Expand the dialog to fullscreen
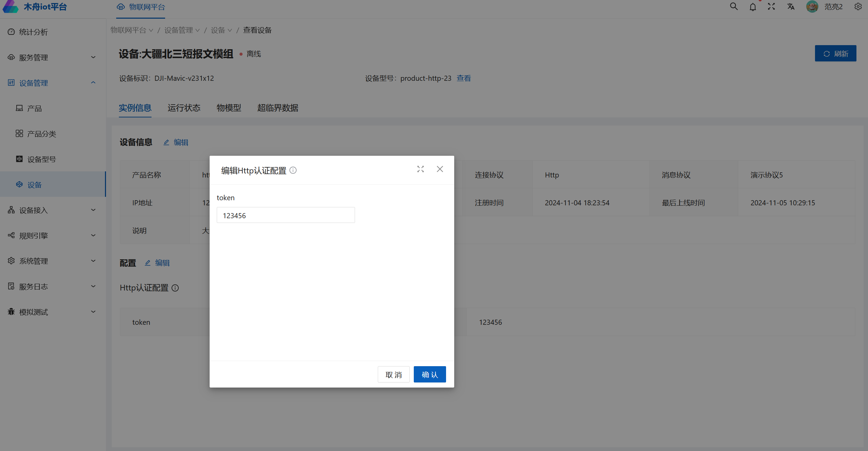This screenshot has height=451, width=868. point(421,169)
